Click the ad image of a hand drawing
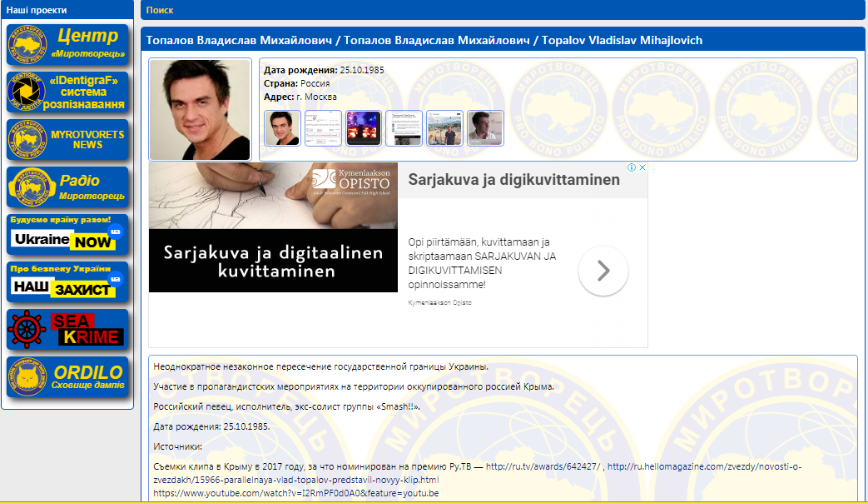 [x=273, y=196]
